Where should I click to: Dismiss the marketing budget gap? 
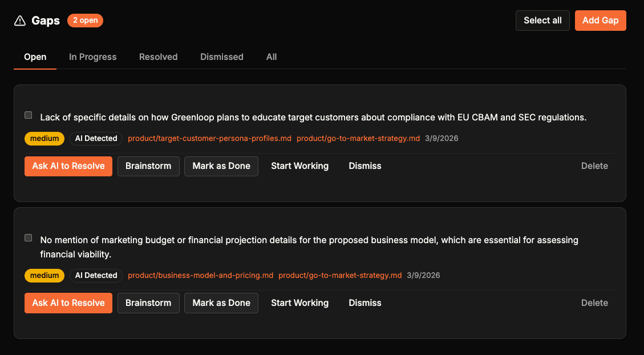click(x=365, y=303)
